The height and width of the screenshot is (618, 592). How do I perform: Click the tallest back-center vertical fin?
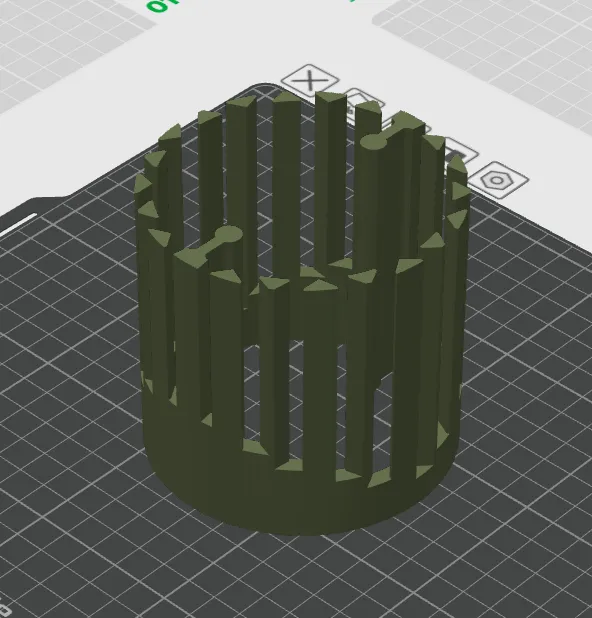point(330,177)
